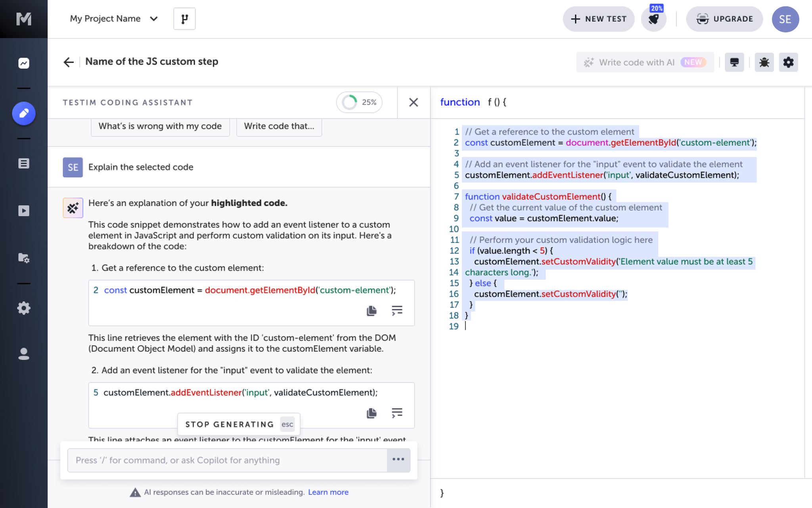812x508 pixels.
Task: Click the screen preview icon in header
Action: tap(734, 62)
